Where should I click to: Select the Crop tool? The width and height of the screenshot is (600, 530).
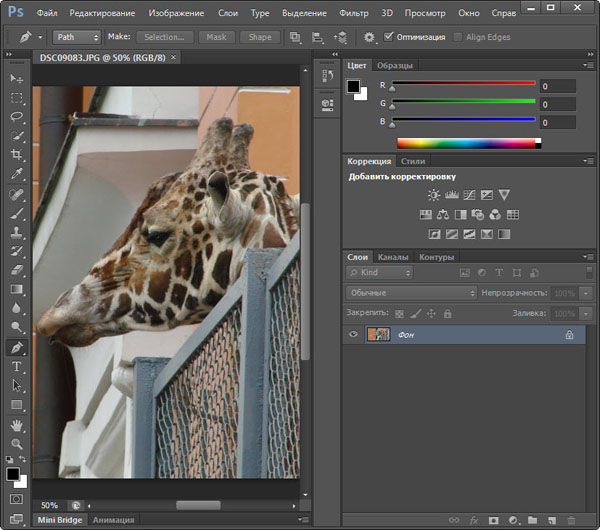tap(16, 155)
